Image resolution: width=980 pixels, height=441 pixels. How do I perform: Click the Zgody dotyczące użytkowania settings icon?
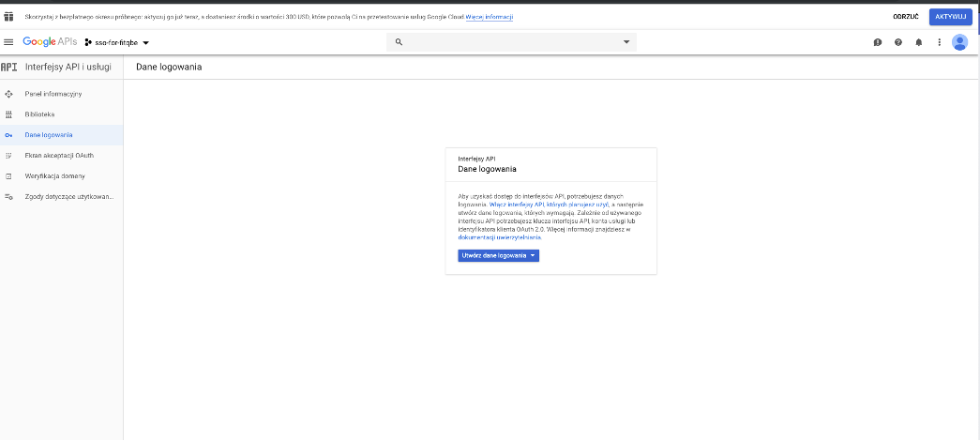(x=8, y=196)
